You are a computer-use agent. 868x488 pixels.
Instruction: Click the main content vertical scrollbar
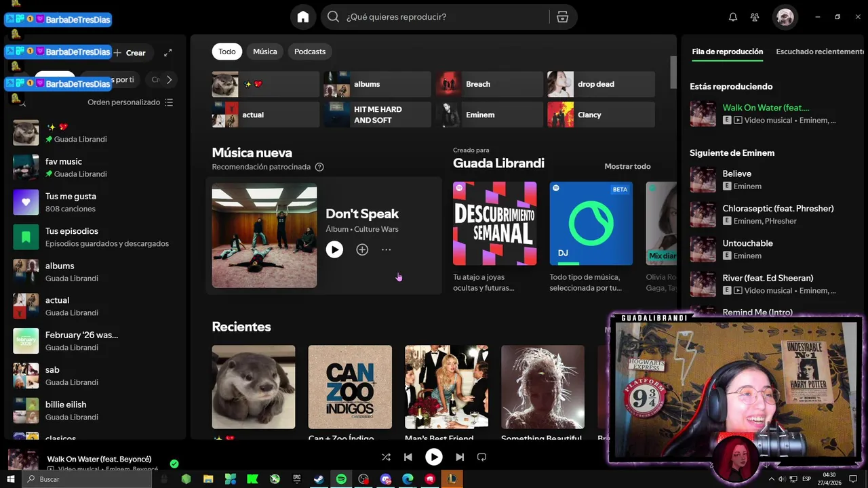pyautogui.click(x=673, y=72)
